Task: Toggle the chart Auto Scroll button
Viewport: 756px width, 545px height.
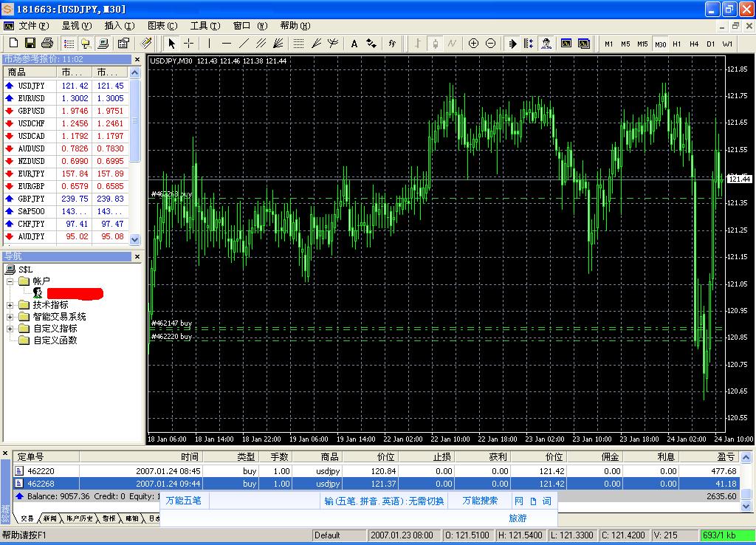Action: point(512,44)
